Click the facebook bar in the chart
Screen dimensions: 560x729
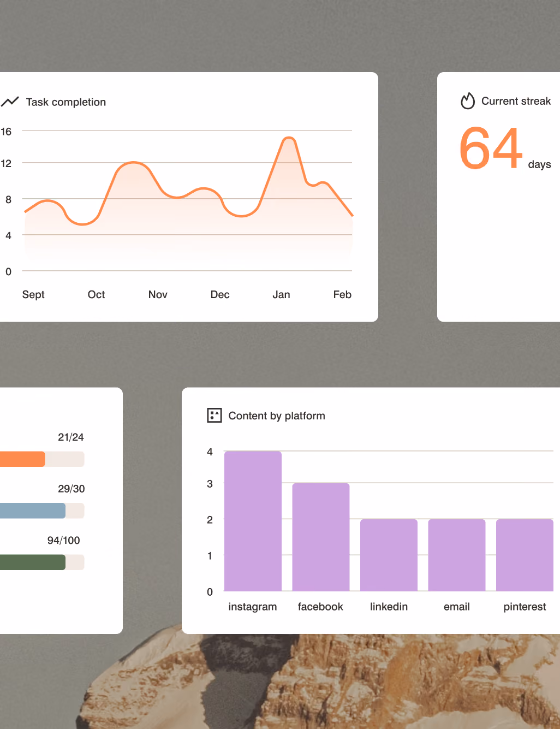tap(321, 537)
